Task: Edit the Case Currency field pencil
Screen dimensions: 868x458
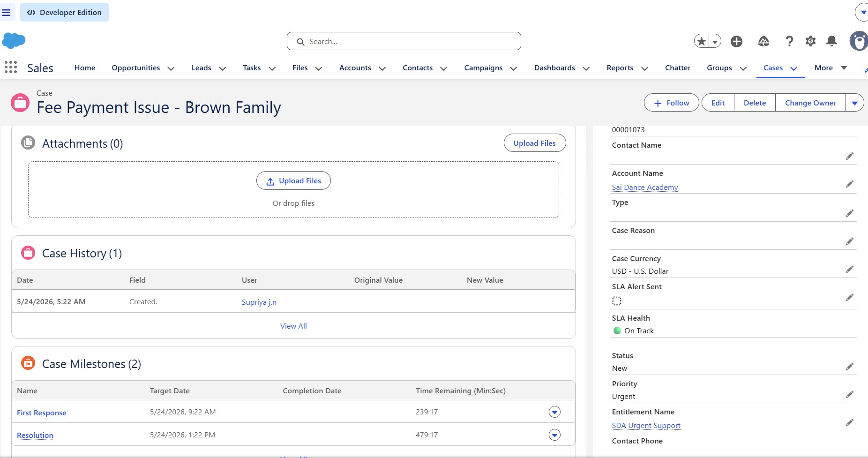Action: tap(850, 270)
